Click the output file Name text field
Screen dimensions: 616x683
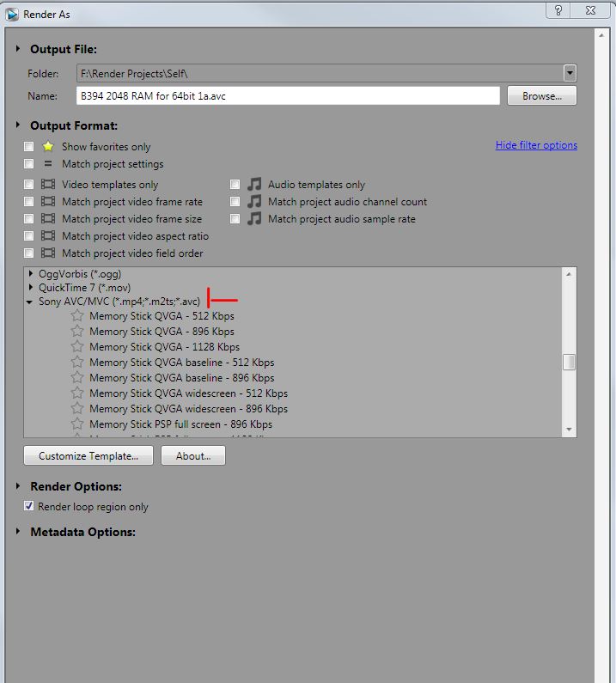(288, 96)
